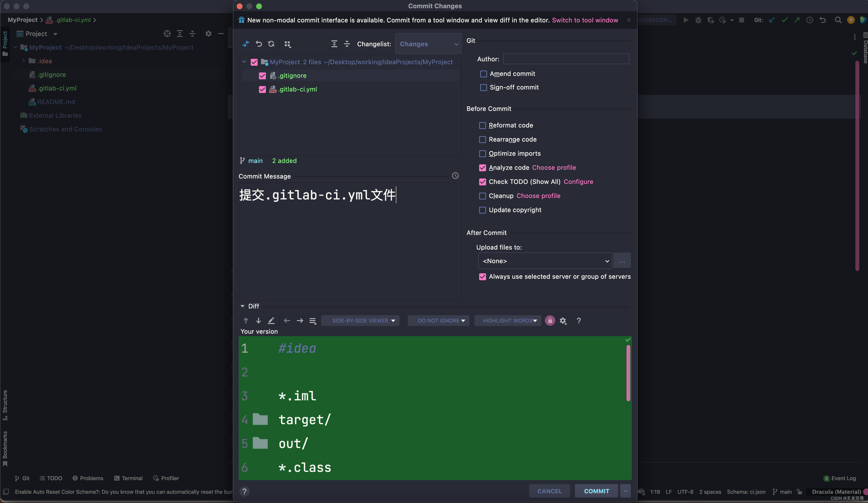Click the Rollback icon in changes toolbar
868x503 pixels.
(259, 44)
